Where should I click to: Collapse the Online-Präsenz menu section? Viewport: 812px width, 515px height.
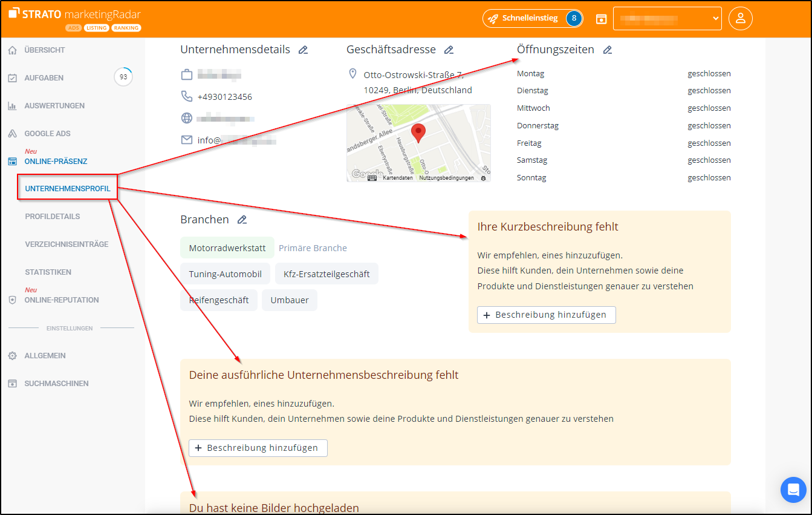[56, 162]
